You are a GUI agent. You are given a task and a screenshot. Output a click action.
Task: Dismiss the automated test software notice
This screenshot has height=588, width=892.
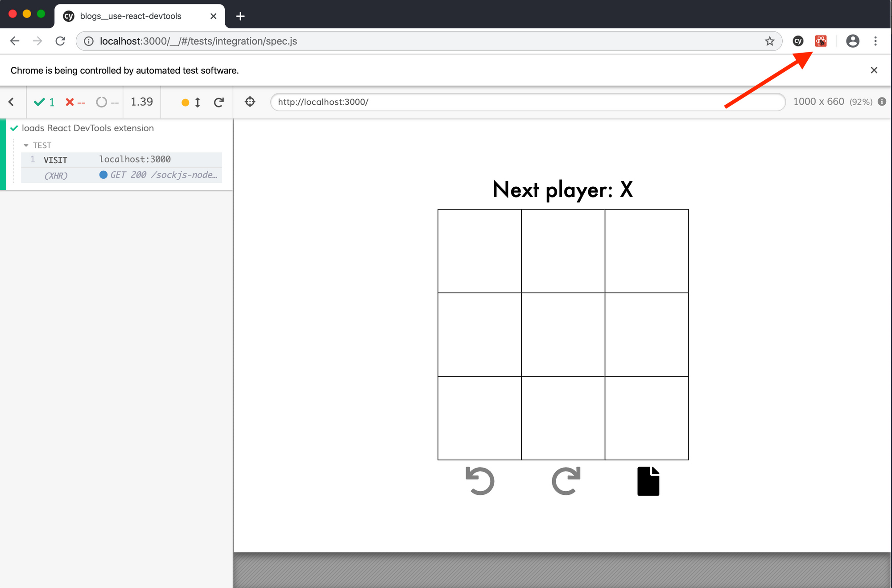tap(874, 70)
